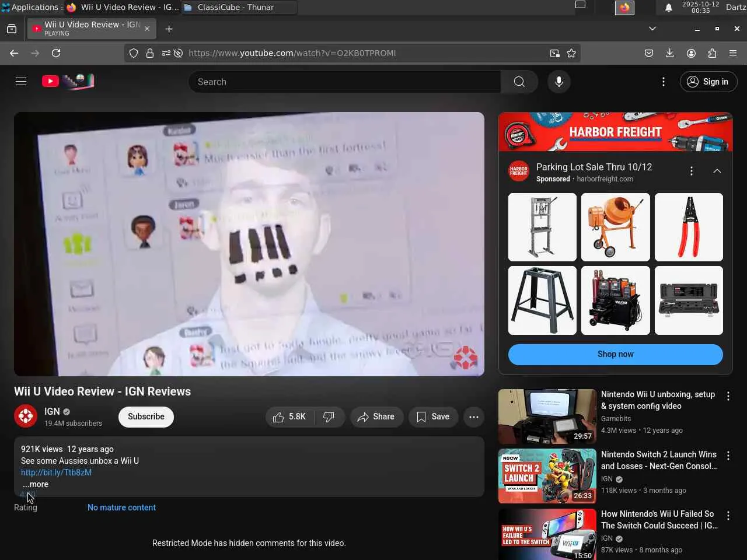The width and height of the screenshot is (747, 560).
Task: Collapse the Harbor Freight ad panel
Action: point(717,171)
